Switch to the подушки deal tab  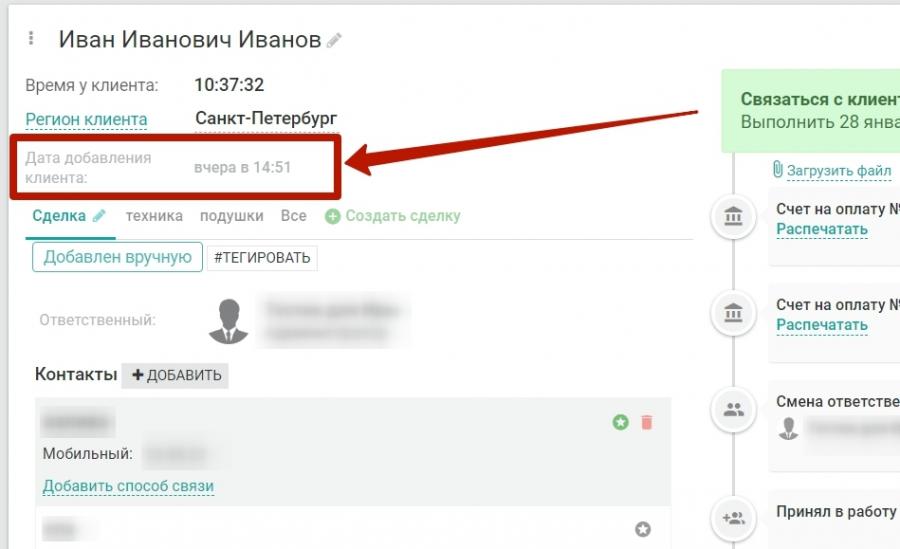click(232, 216)
